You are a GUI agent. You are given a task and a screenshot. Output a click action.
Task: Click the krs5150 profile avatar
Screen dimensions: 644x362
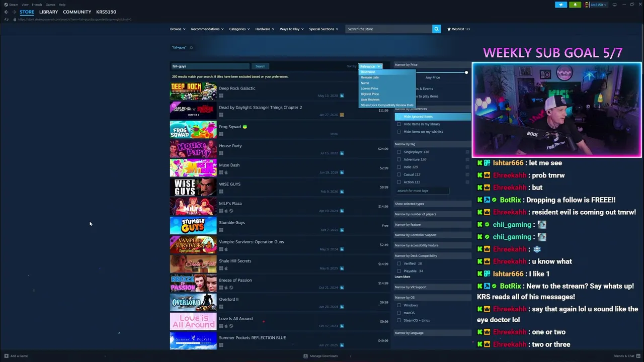pyautogui.click(x=587, y=5)
